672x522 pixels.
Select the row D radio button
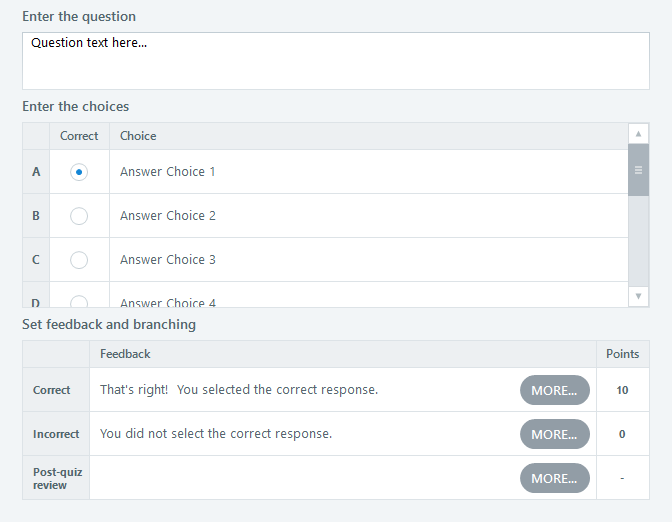[x=79, y=301]
